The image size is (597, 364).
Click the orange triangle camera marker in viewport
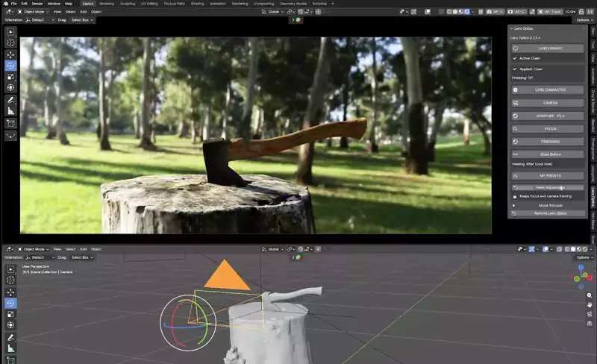[227, 275]
